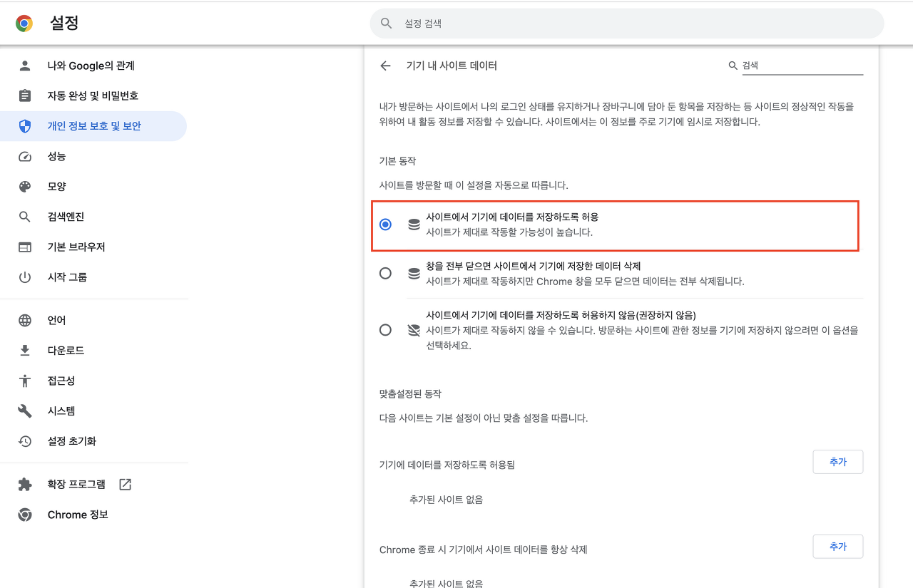
Task: Click the browser window icon for 기본 브라우저
Action: (x=25, y=247)
